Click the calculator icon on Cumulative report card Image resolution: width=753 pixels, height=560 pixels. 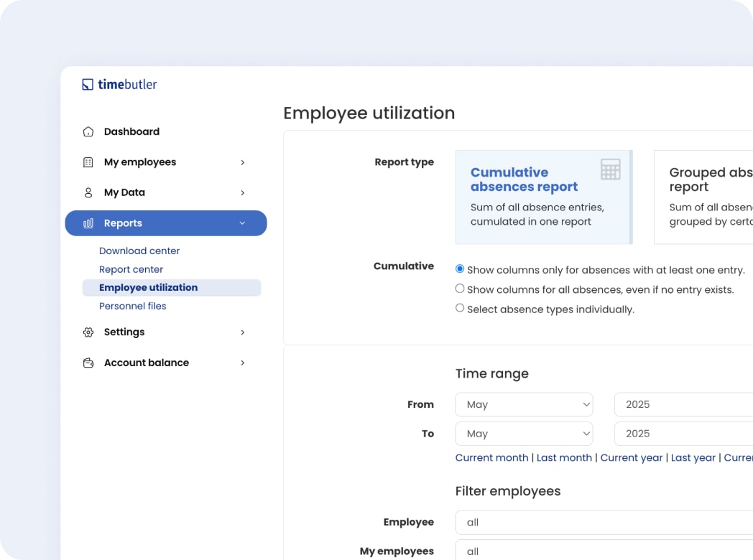click(x=610, y=169)
